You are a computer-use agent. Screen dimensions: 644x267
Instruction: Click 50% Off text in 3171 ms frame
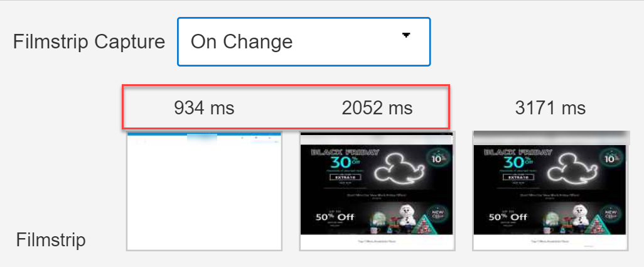pyautogui.click(x=508, y=217)
